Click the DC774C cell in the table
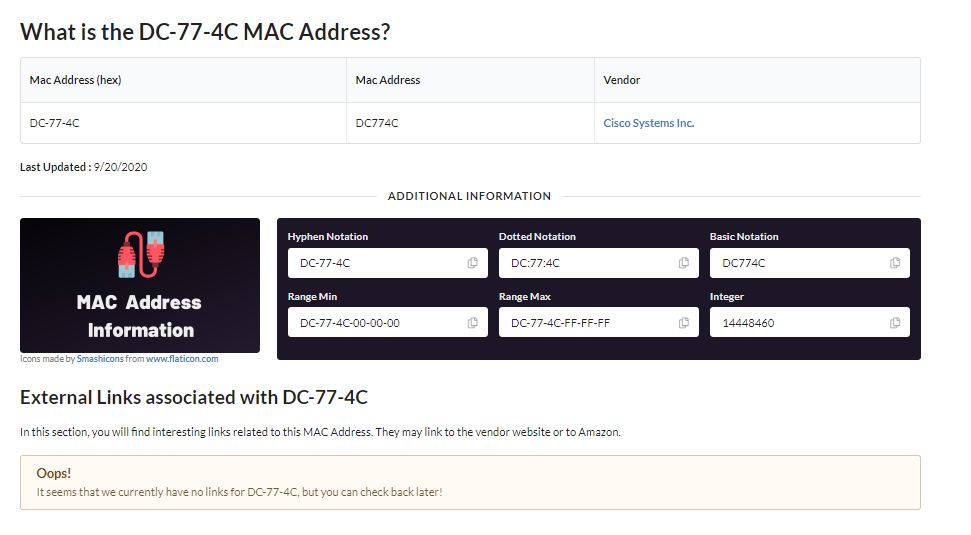Screen dimensions: 971x535 pyautogui.click(x=377, y=123)
